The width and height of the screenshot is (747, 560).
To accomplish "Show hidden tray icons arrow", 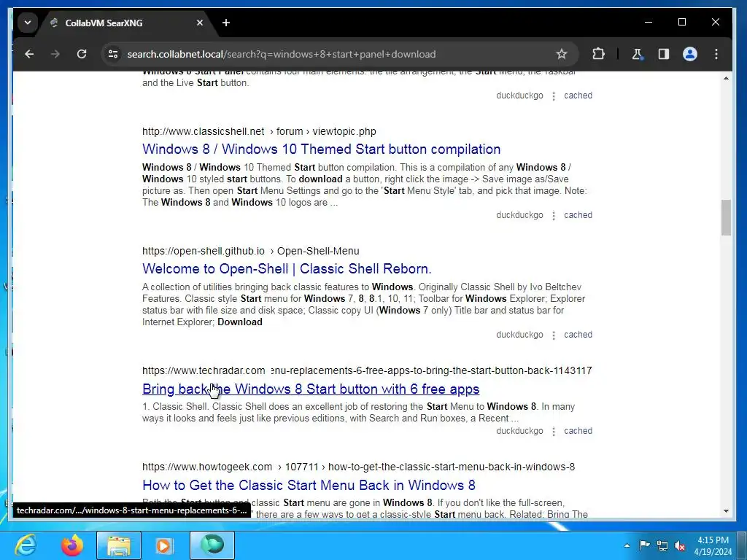I will [x=627, y=545].
